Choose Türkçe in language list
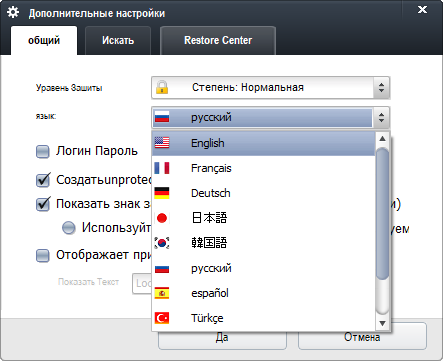This screenshot has width=443, height=361. (x=264, y=318)
